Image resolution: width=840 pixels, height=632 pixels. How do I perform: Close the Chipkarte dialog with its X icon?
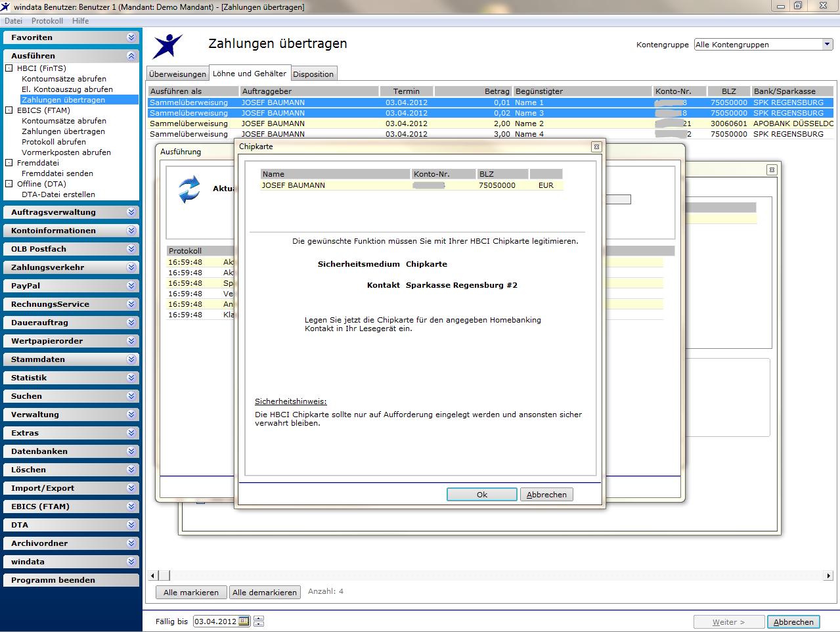click(596, 147)
